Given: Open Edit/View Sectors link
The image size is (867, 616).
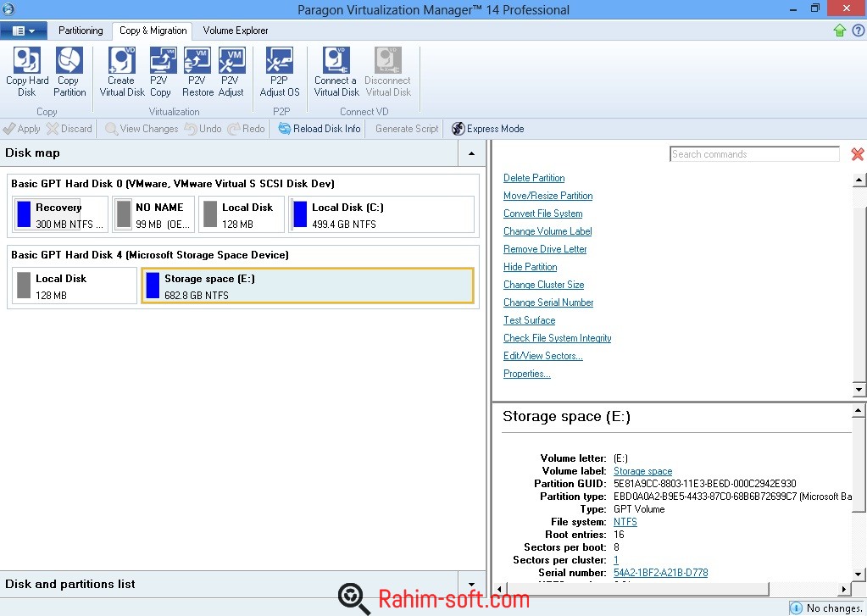Looking at the screenshot, I should pyautogui.click(x=543, y=356).
